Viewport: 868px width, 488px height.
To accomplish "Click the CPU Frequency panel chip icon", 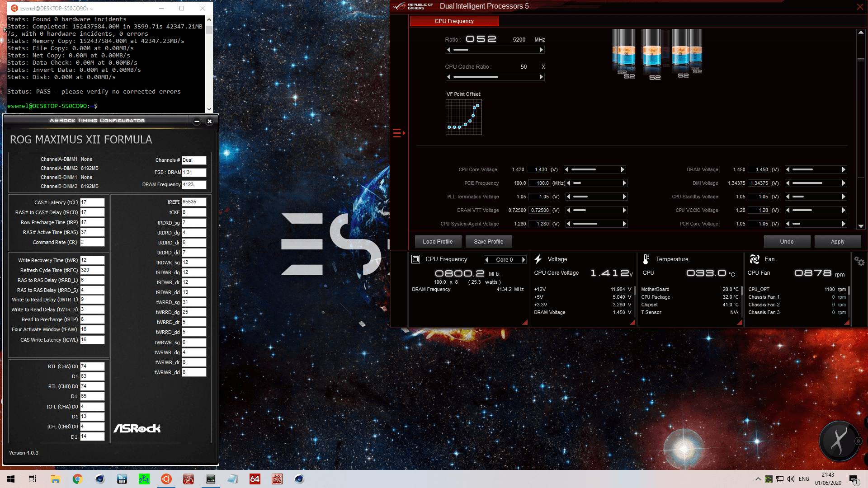I will coord(415,259).
